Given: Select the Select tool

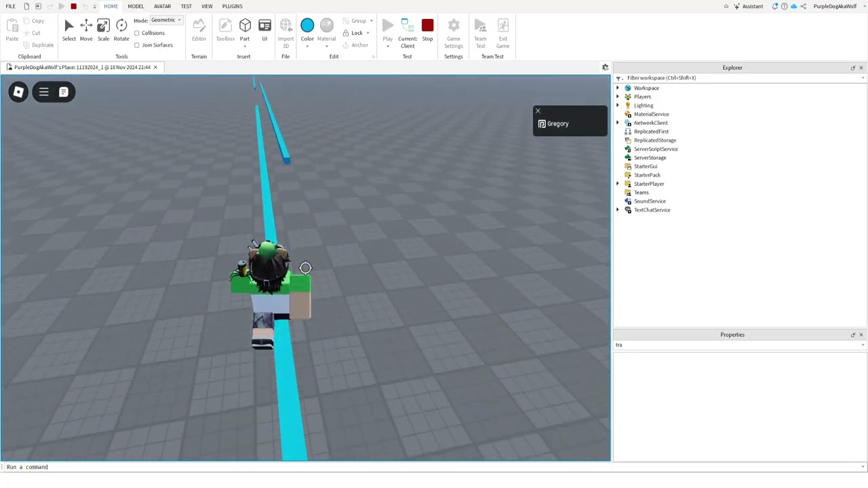Looking at the screenshot, I should 69,30.
